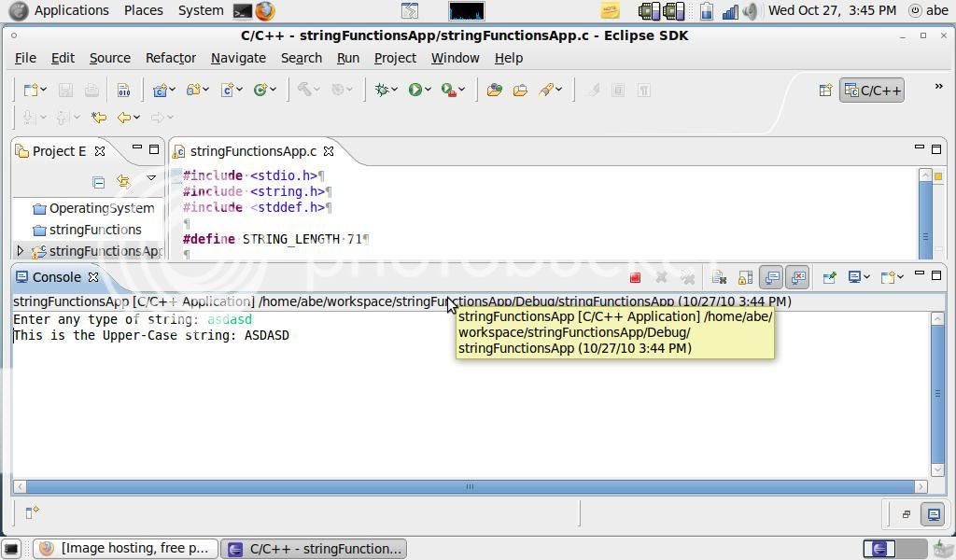Toggle Scroll Lock in Console toolbar
This screenshot has height=560, width=956.
pyautogui.click(x=745, y=277)
